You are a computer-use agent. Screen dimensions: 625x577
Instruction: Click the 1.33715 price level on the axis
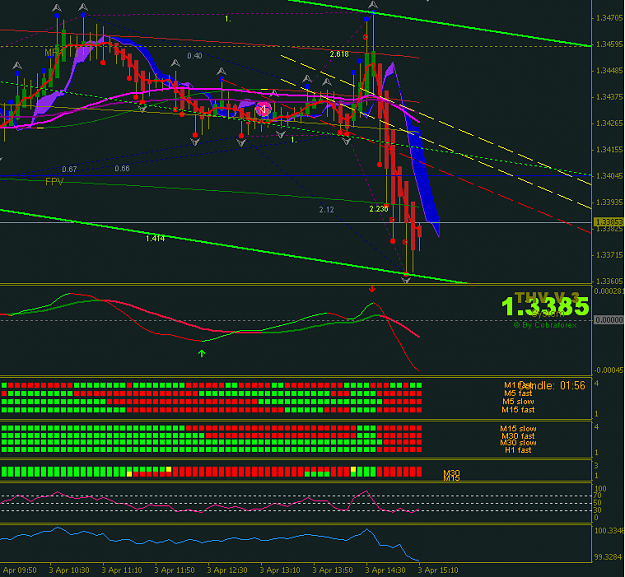pyautogui.click(x=609, y=255)
